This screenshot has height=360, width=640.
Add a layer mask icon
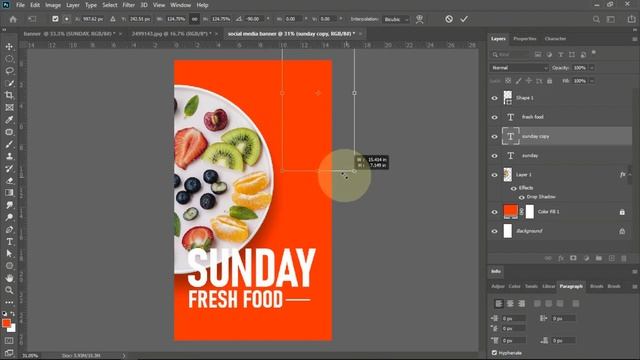click(573, 258)
